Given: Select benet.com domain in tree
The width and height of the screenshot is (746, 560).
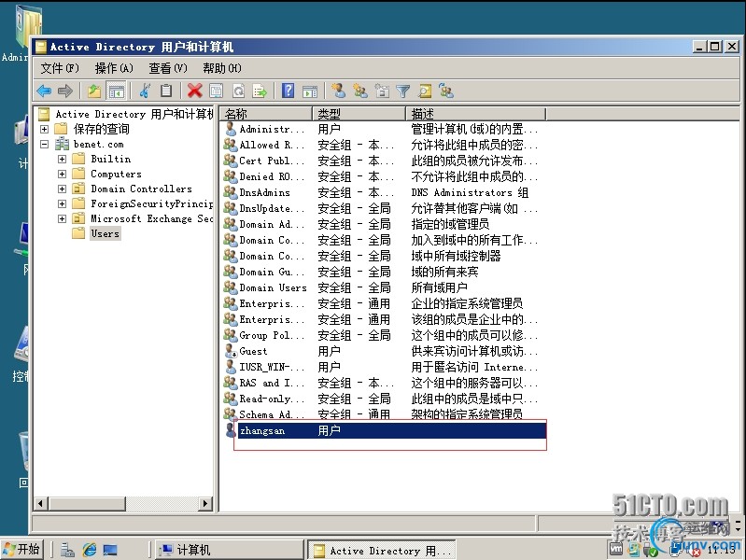Looking at the screenshot, I should [98, 144].
